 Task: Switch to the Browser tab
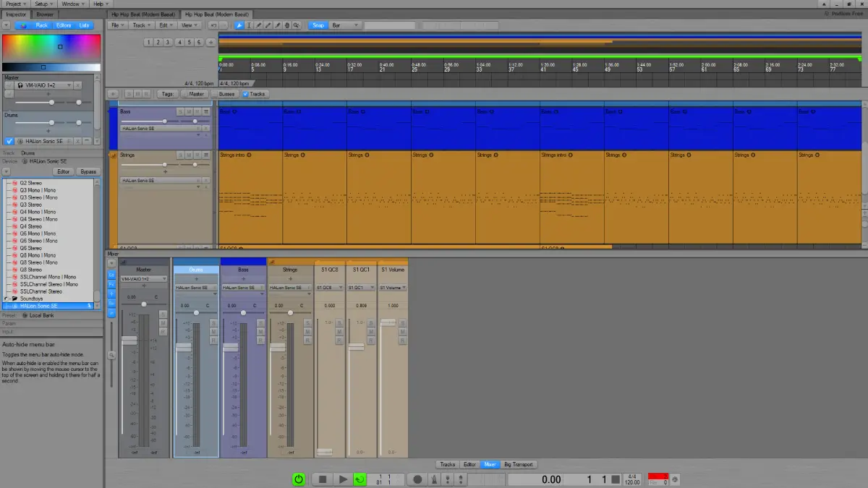45,14
